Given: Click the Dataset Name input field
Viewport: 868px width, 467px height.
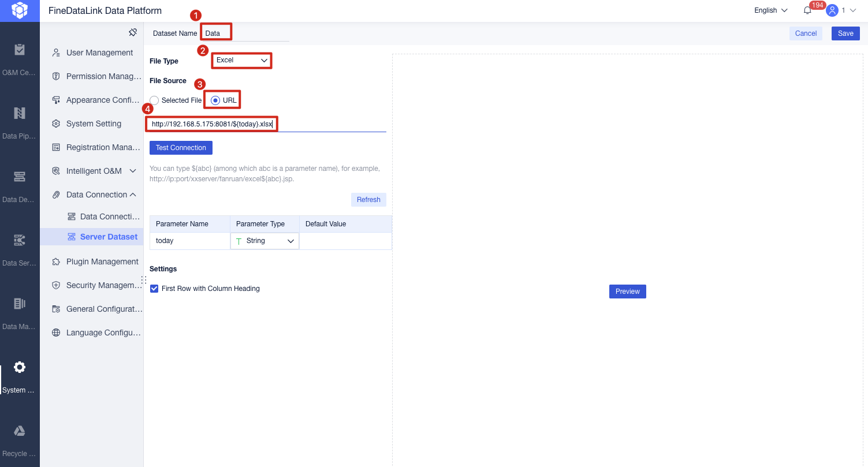Looking at the screenshot, I should (x=245, y=33).
